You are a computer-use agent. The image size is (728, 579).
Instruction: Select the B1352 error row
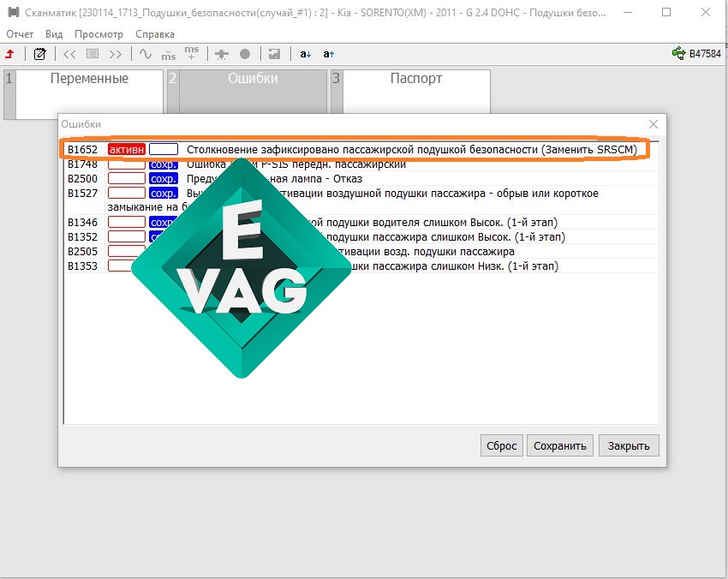[361, 236]
